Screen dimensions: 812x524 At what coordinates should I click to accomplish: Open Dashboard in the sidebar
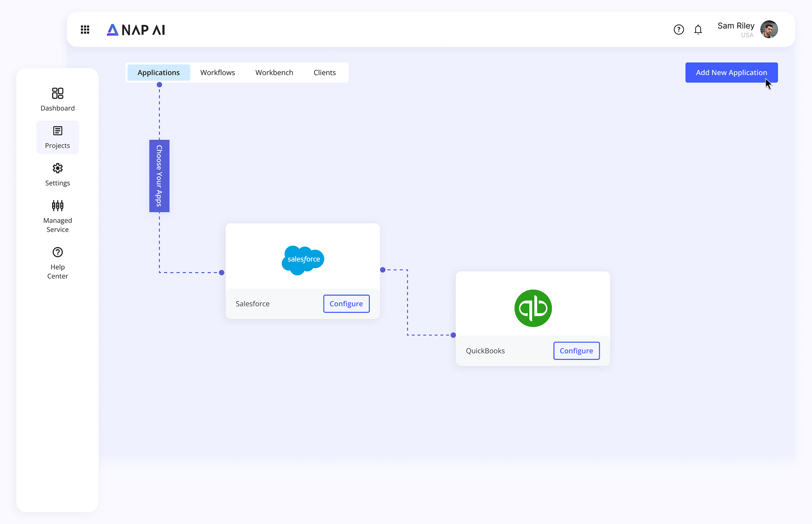click(58, 99)
